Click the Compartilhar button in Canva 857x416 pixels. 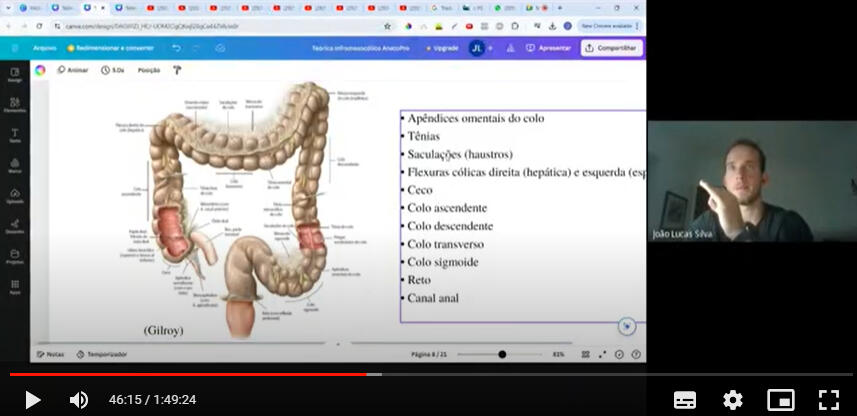tap(612, 48)
